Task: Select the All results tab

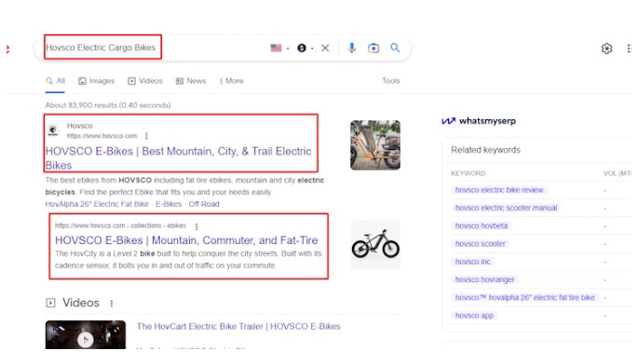Action: 56,81
